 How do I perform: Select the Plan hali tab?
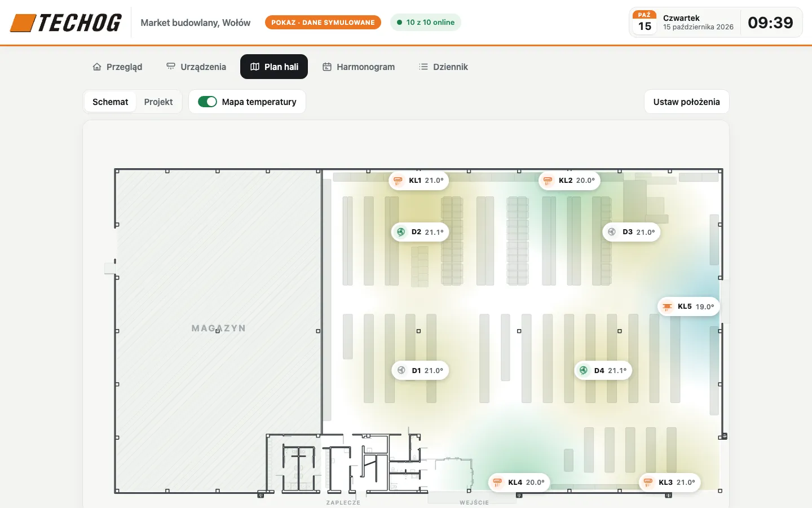[274, 67]
